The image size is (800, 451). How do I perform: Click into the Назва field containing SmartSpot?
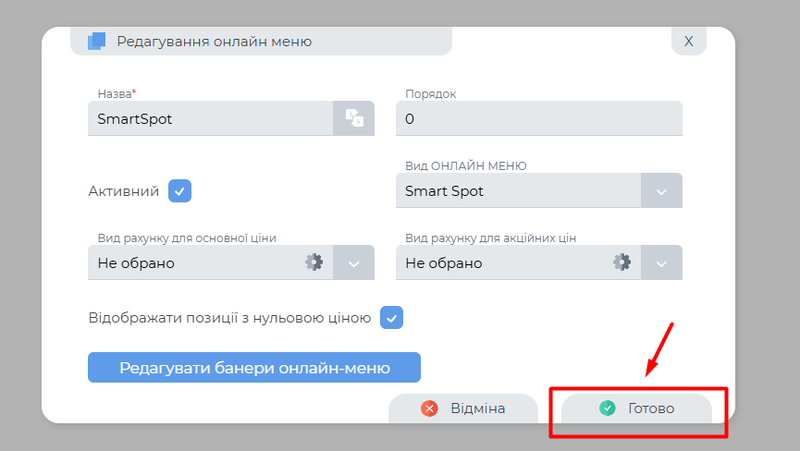click(x=208, y=119)
